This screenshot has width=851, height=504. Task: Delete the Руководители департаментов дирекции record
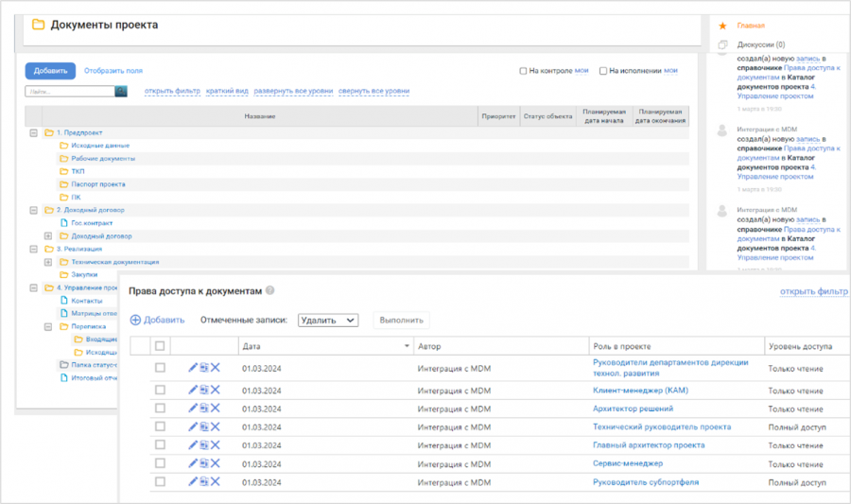tap(216, 367)
